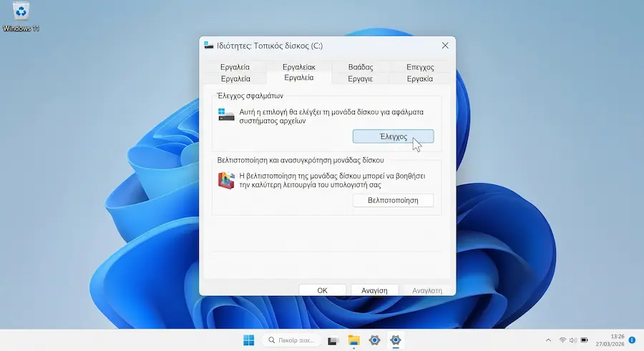Click the defragment icon in optimization section
644x351 pixels.
pyautogui.click(x=226, y=180)
